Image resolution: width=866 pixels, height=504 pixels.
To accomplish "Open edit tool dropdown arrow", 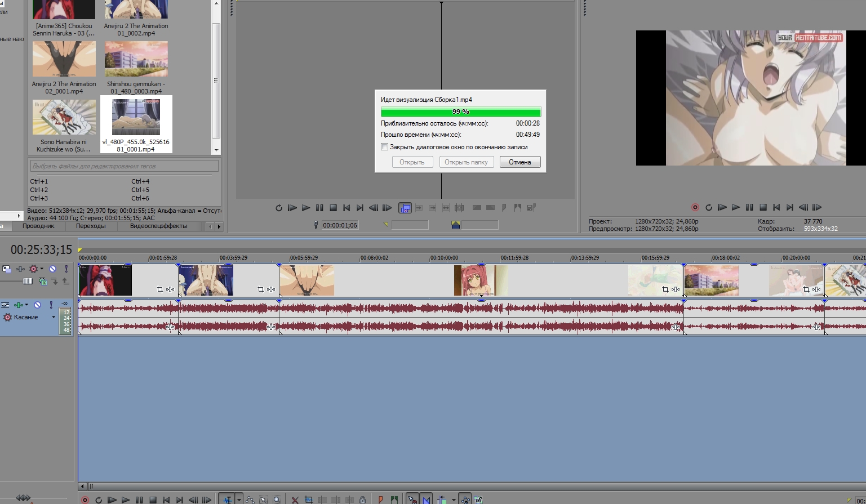I will tap(239, 499).
